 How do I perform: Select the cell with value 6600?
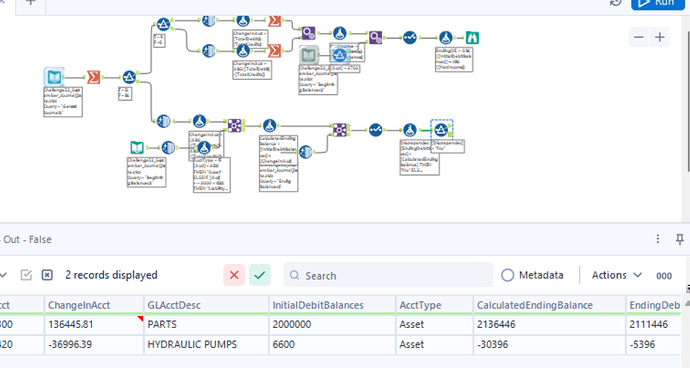(x=332, y=344)
